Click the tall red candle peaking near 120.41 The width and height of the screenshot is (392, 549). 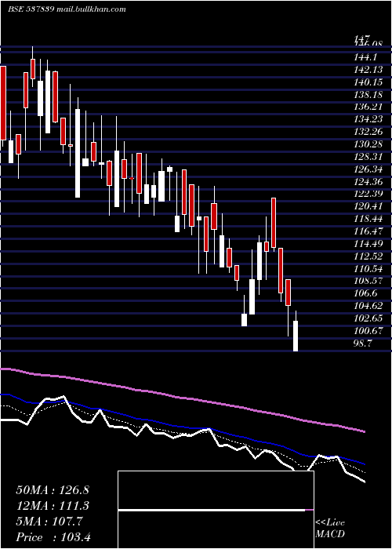tap(274, 223)
